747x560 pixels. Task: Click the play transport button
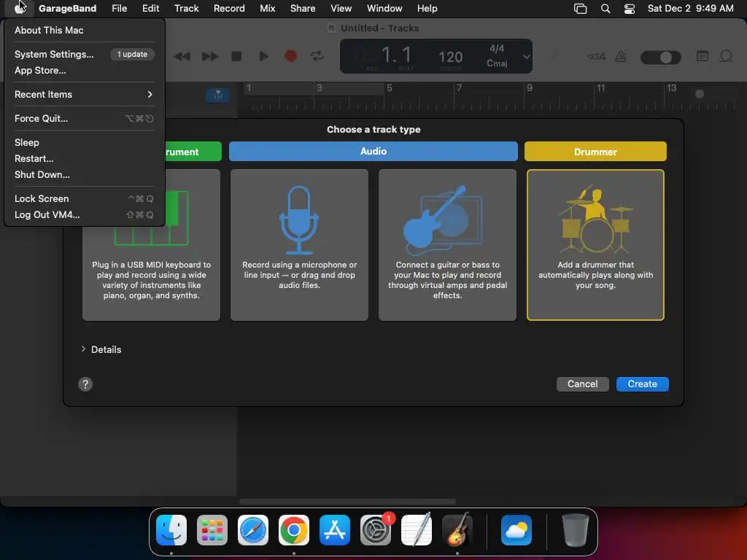pos(263,56)
